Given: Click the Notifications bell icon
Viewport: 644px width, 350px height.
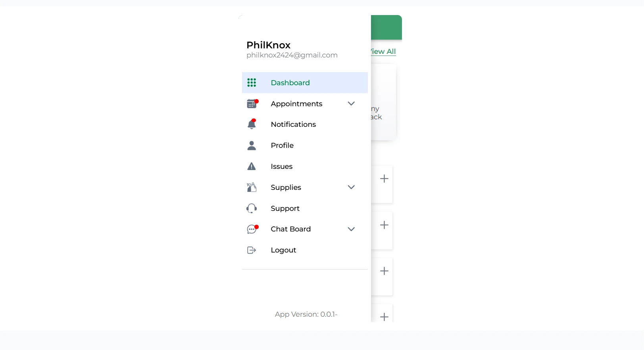Looking at the screenshot, I should pos(252,124).
